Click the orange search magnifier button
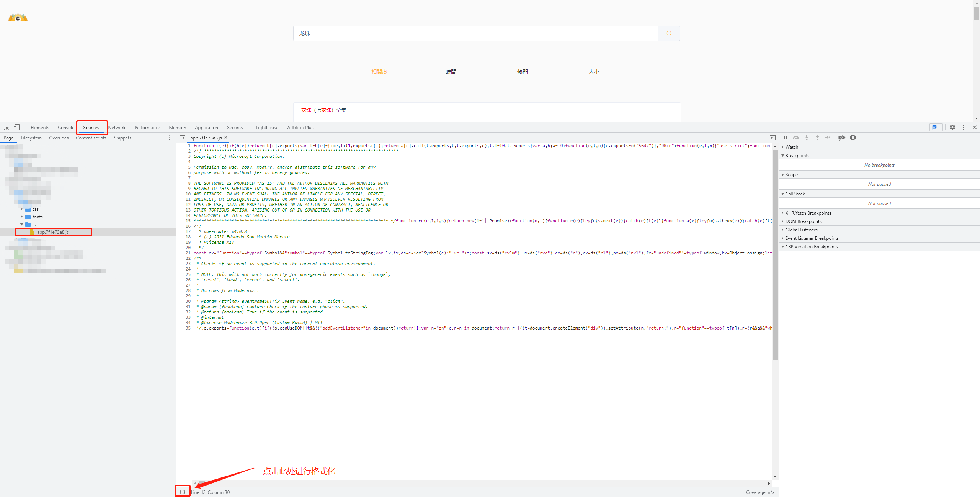The image size is (980, 497). click(x=669, y=33)
